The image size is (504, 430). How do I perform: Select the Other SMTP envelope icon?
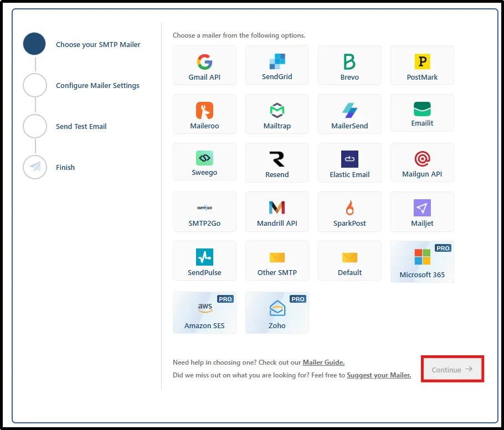click(277, 257)
